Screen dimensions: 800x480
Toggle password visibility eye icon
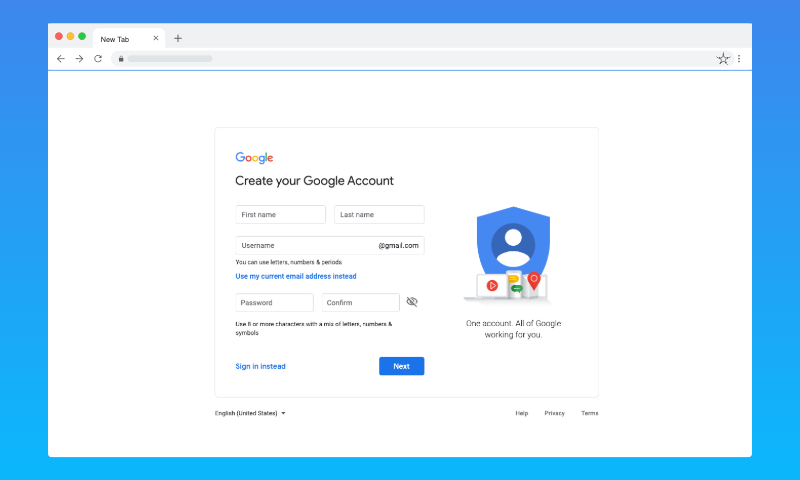pyautogui.click(x=412, y=302)
